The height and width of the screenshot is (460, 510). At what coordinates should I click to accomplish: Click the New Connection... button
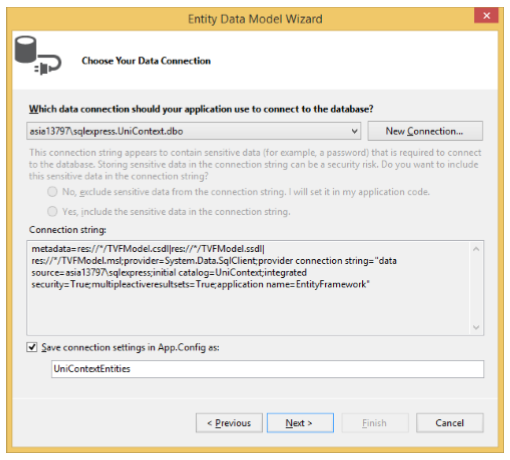tap(425, 131)
